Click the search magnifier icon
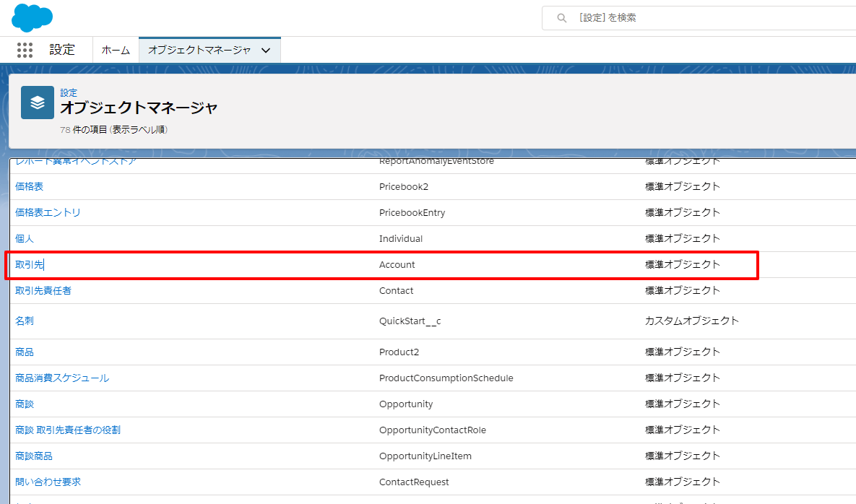Viewport: 856px width, 504px height. pyautogui.click(x=562, y=18)
